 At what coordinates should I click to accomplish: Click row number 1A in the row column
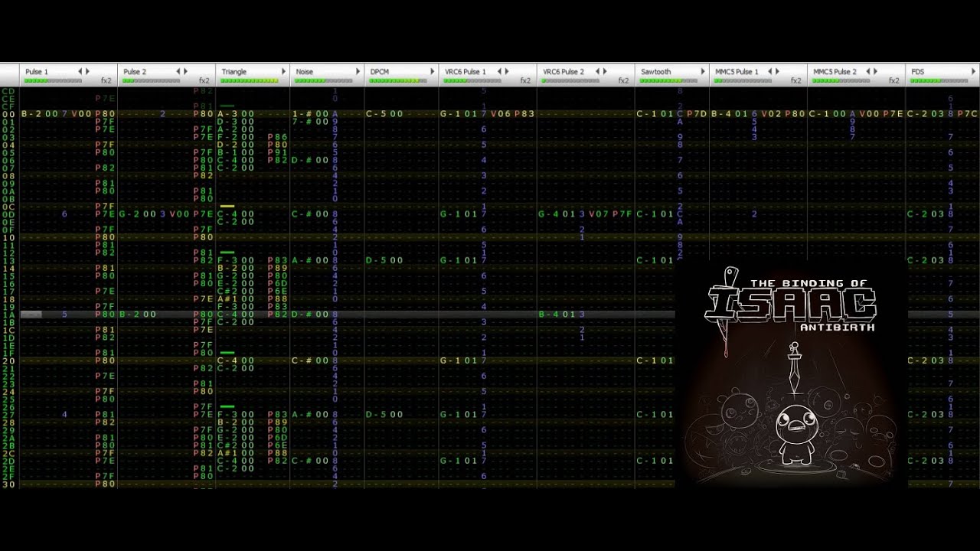coord(8,315)
